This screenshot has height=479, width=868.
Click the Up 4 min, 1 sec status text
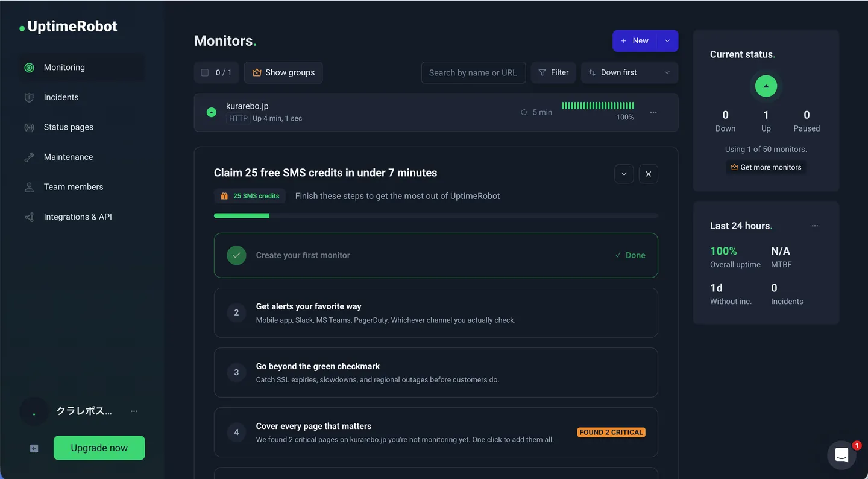(277, 118)
